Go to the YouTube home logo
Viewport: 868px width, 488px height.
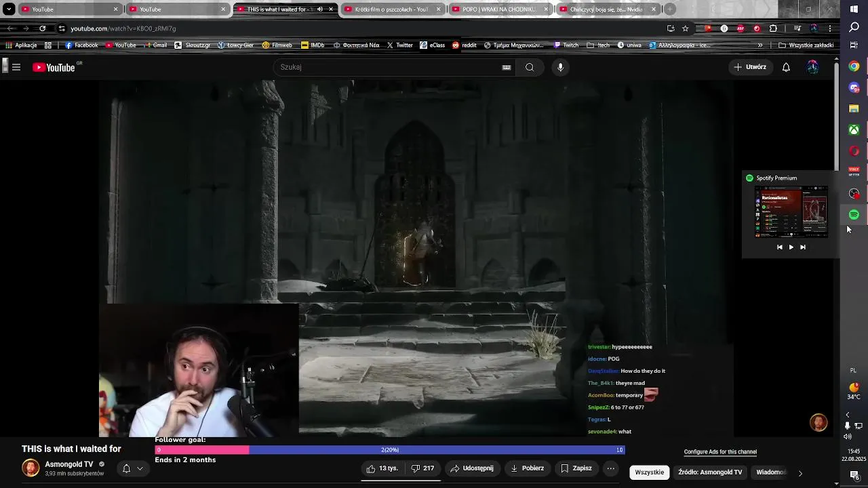click(x=54, y=67)
